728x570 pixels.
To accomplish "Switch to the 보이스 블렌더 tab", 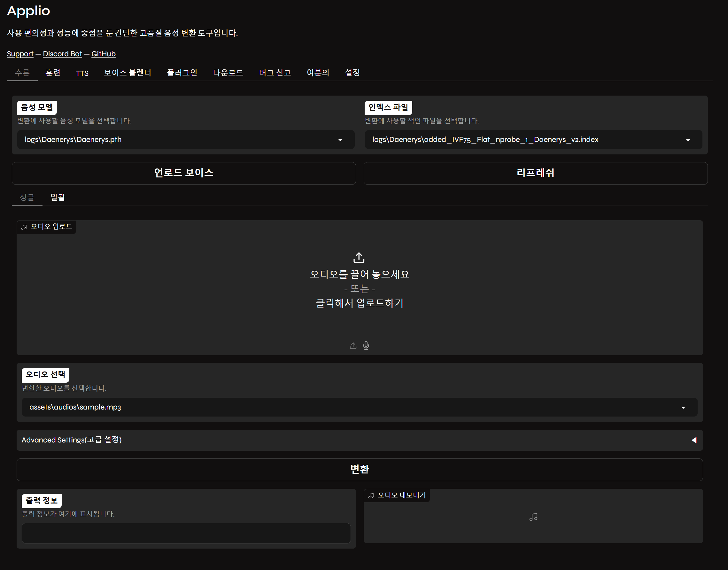I will coord(128,73).
